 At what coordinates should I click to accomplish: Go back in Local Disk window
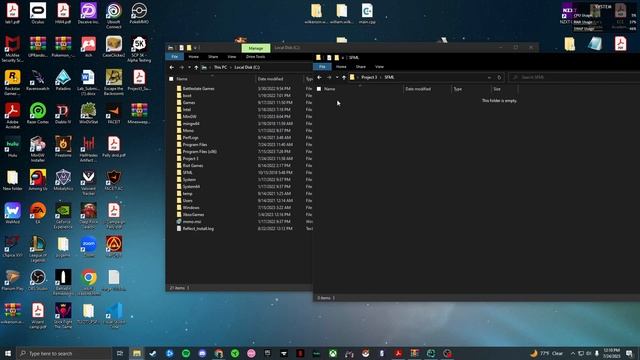coord(172,67)
